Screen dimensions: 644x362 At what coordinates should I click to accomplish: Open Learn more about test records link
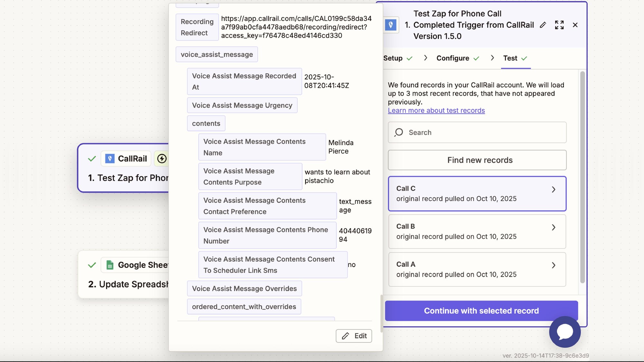coord(436,110)
